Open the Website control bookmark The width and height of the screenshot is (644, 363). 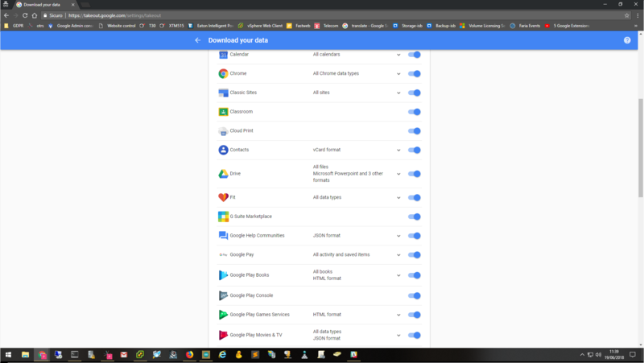[x=117, y=26]
